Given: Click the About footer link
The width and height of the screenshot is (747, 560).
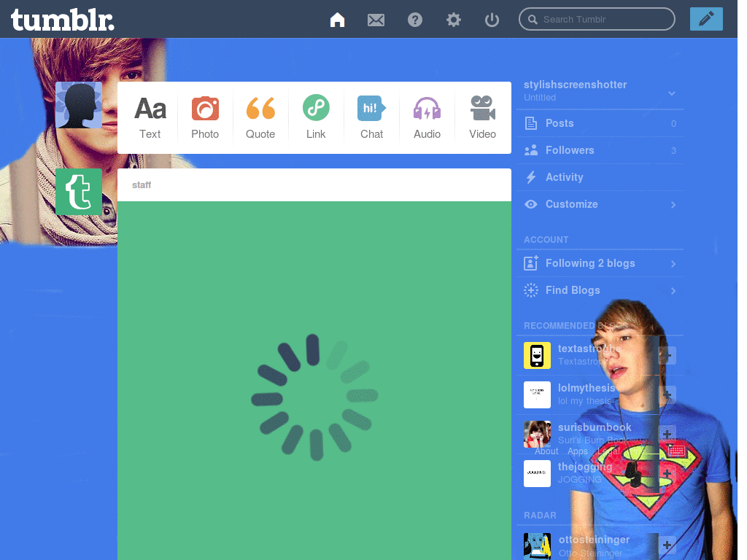Looking at the screenshot, I should (546, 451).
